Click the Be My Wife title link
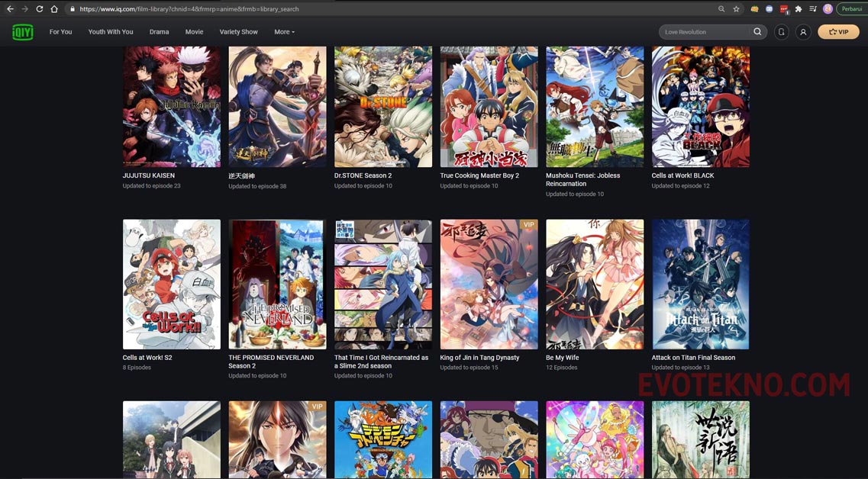Screen dimensions: 868x479 click(x=563, y=357)
